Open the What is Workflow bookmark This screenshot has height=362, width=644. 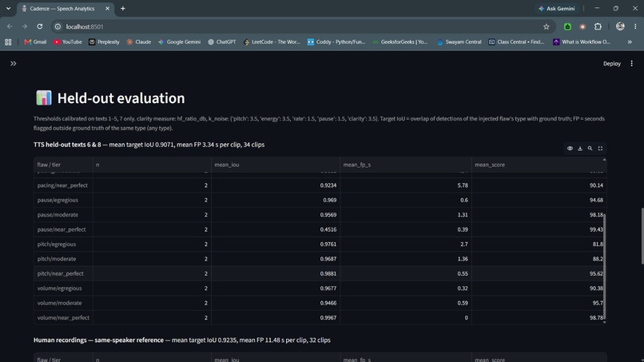coord(582,42)
